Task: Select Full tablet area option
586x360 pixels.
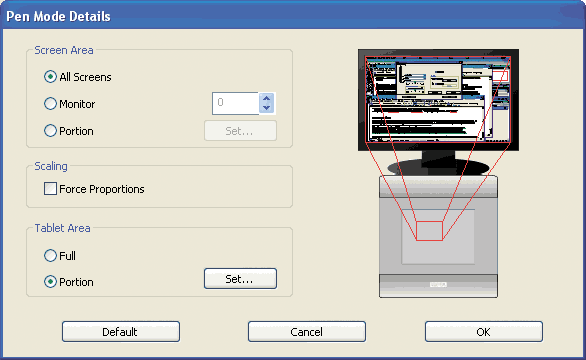Action: tap(50, 256)
